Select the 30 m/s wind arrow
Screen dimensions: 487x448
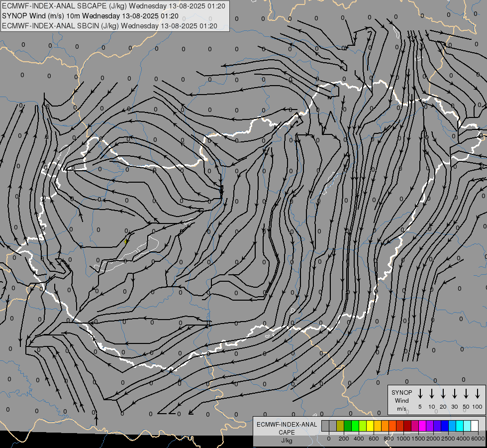[x=454, y=394]
